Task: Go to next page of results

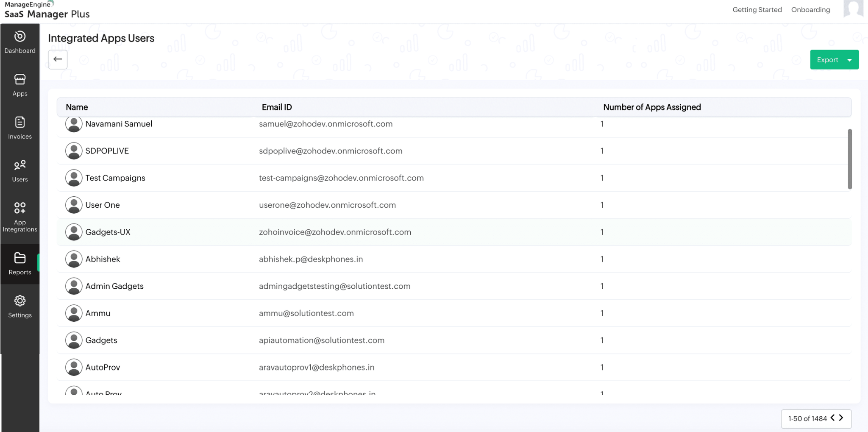Action: [842, 418]
